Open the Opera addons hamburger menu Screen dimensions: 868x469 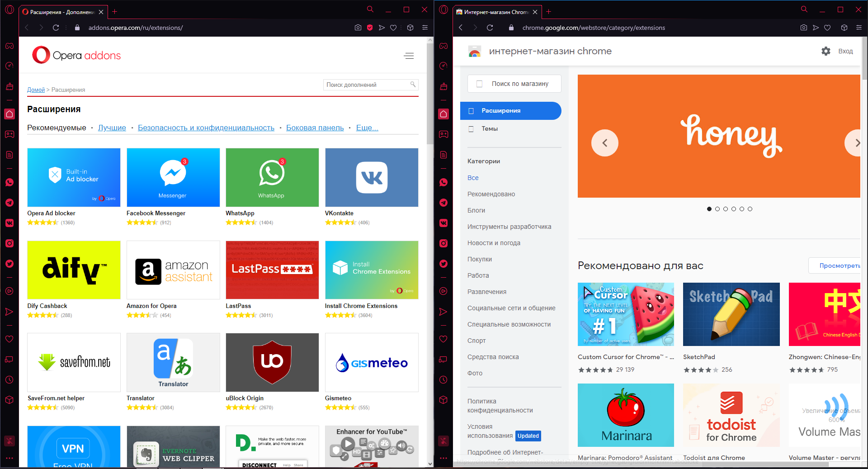click(x=409, y=56)
